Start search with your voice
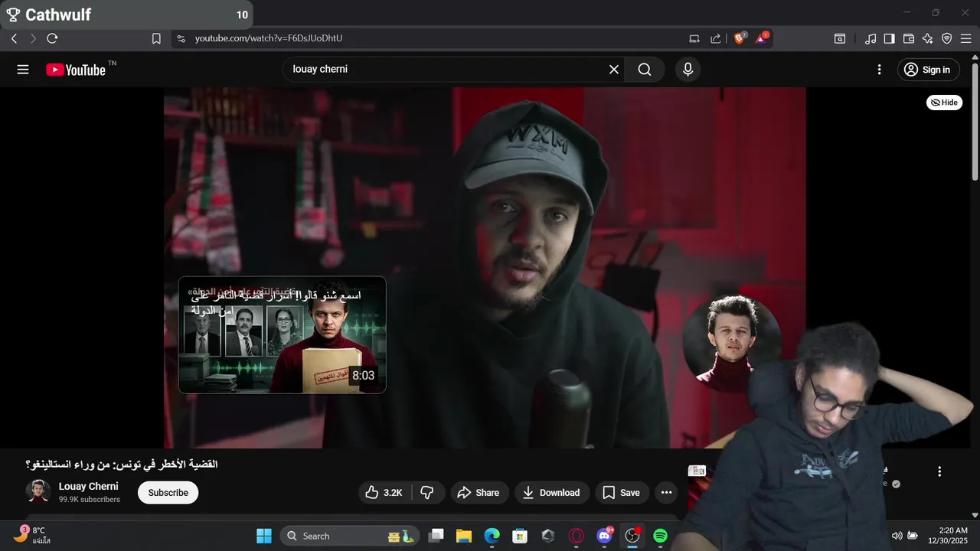This screenshot has height=551, width=980. click(x=688, y=70)
